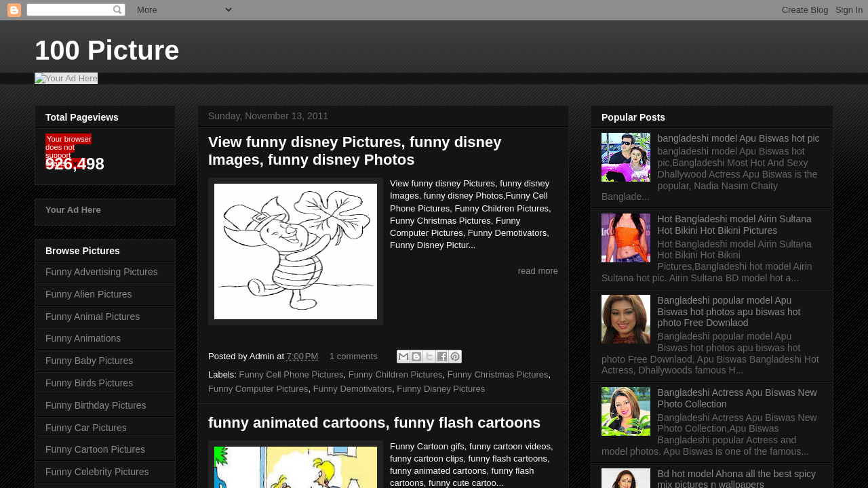Click the Piglet coloring page thumbnail
The image size is (868, 488).
click(x=296, y=251)
